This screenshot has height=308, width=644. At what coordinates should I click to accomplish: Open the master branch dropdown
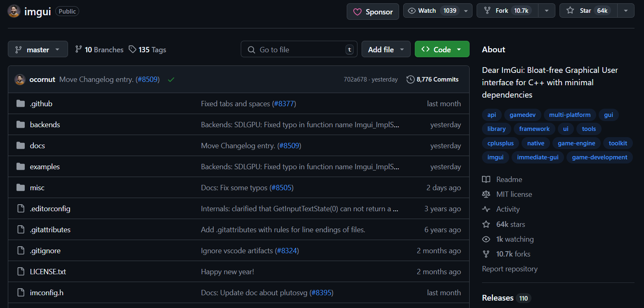coord(38,49)
